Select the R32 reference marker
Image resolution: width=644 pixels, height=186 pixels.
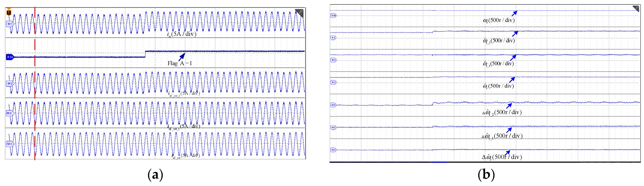point(10,57)
